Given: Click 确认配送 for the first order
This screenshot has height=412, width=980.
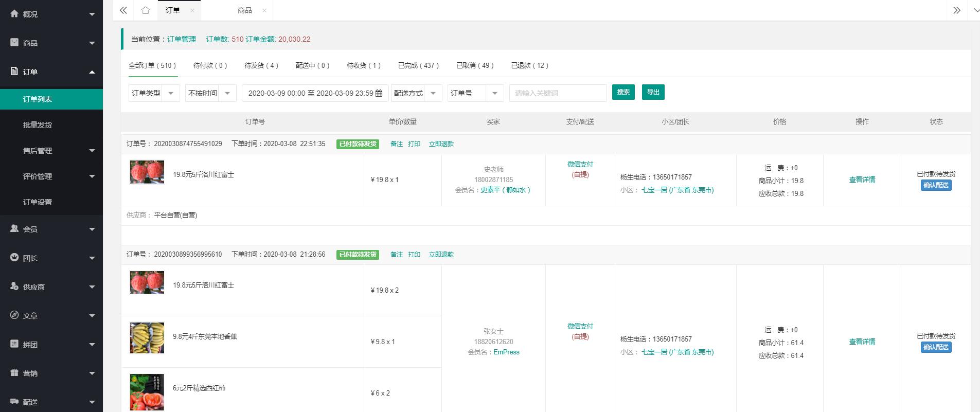Looking at the screenshot, I should coord(936,185).
